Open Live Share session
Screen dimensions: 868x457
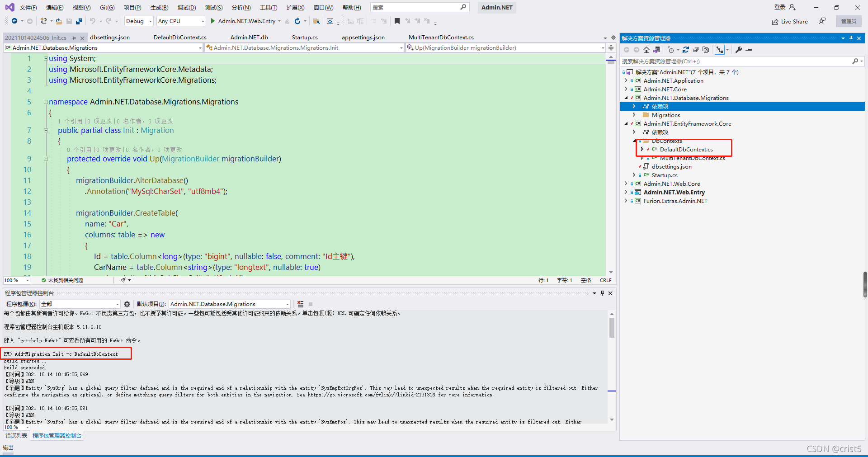tap(790, 21)
